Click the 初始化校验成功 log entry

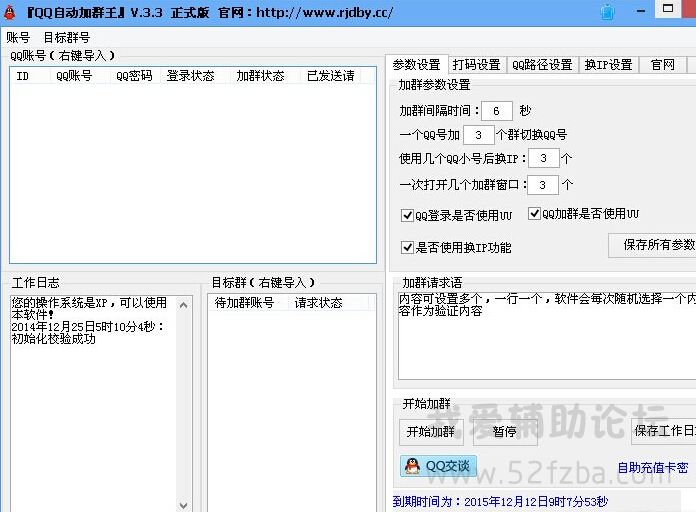point(54,339)
